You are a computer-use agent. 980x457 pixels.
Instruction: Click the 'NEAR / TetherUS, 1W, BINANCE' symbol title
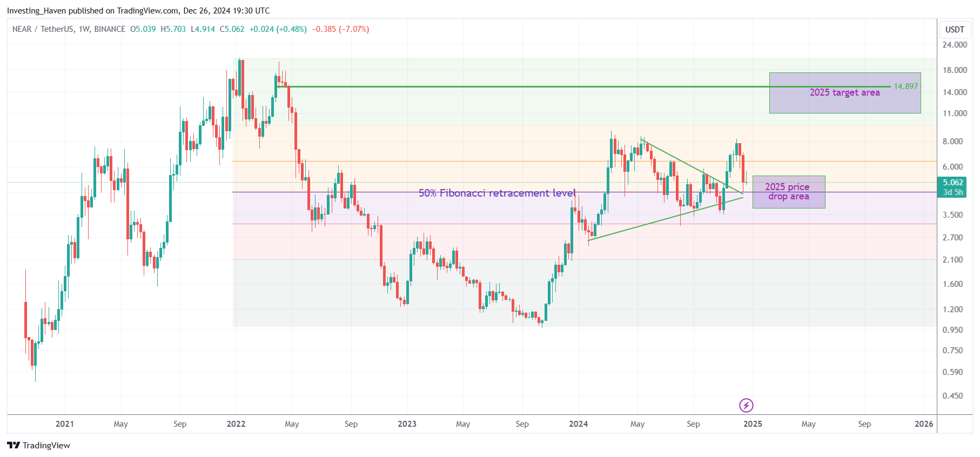(x=69, y=29)
